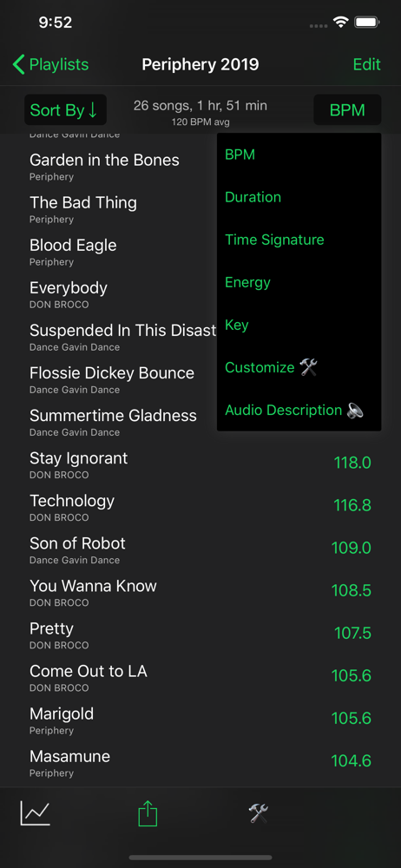Tap the back chevron to Playlists
Screen dimensions: 401x868
[18, 65]
